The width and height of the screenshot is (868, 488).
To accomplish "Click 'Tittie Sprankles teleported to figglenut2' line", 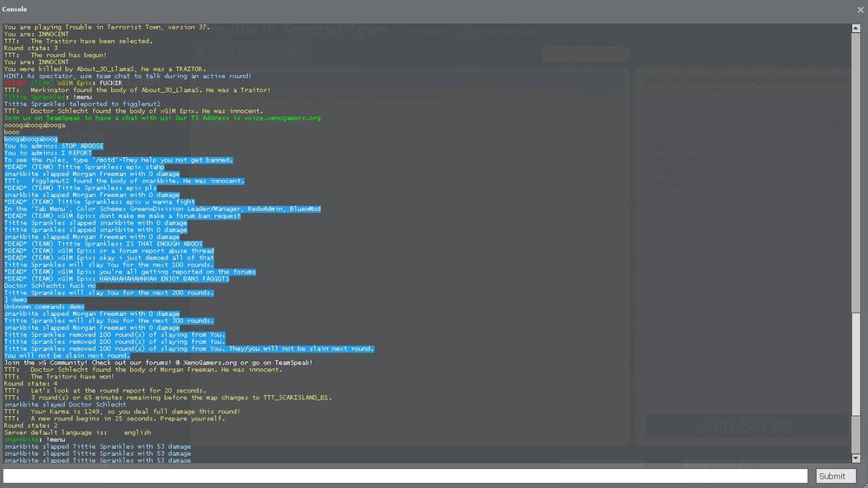I will click(82, 103).
